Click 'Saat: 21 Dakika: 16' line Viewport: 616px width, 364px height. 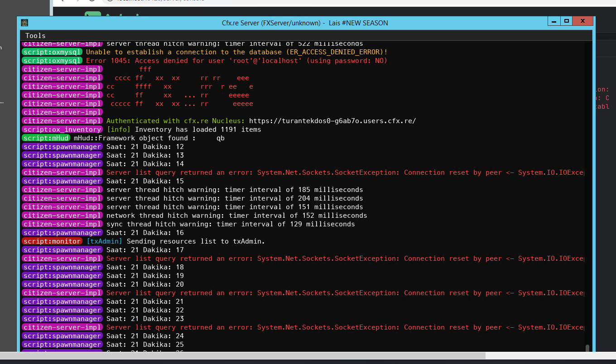[x=145, y=233]
